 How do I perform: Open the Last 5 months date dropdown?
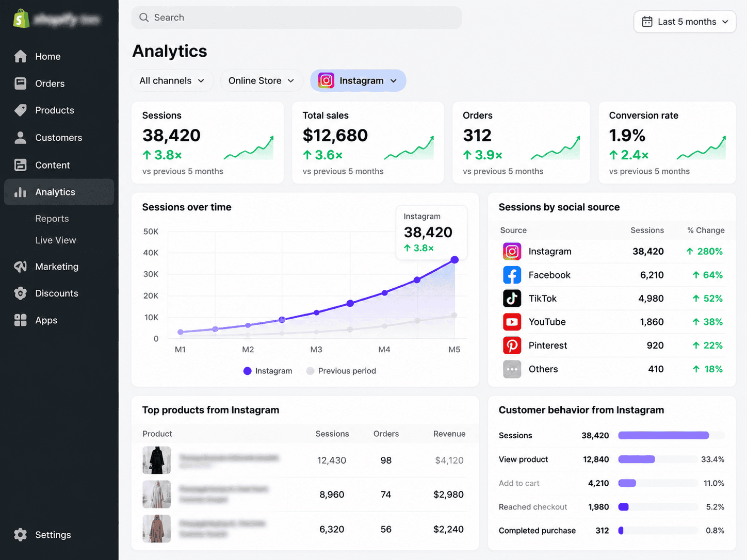click(685, 22)
